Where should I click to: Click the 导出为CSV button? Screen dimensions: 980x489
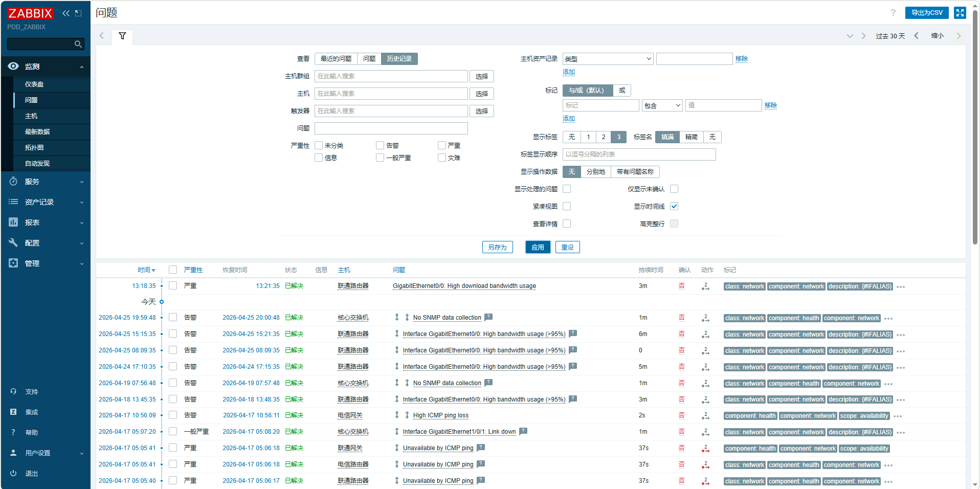click(x=927, y=13)
